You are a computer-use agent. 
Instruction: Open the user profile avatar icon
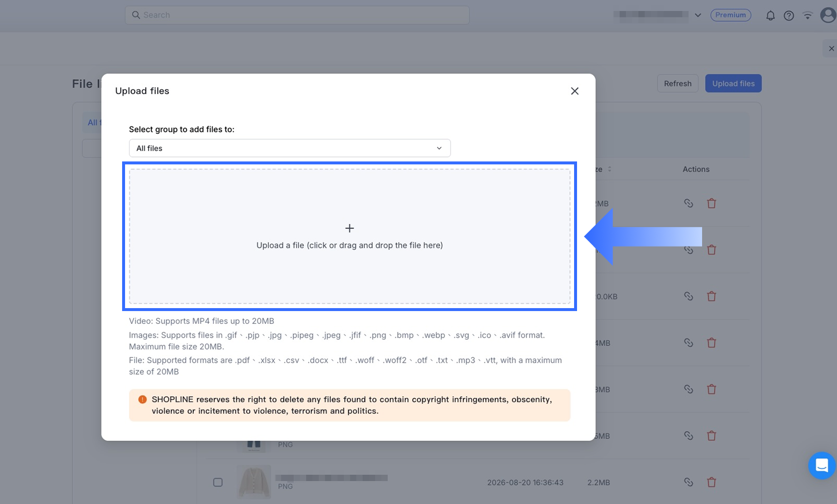pyautogui.click(x=828, y=15)
